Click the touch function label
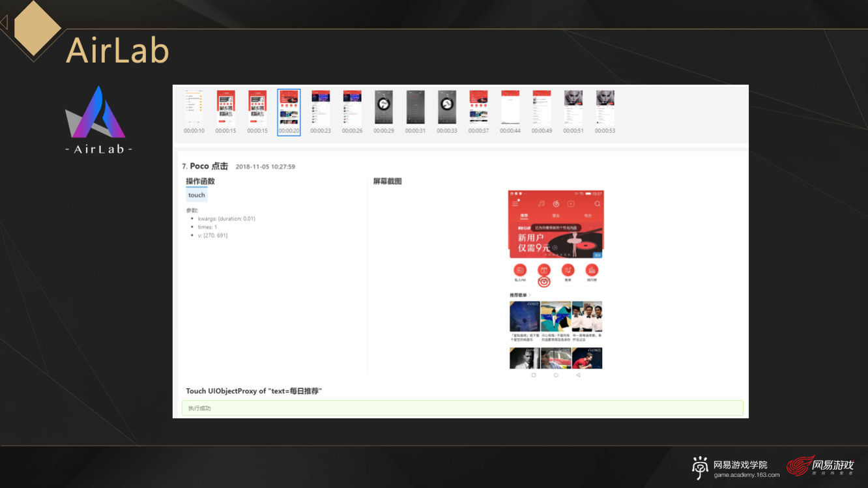 197,195
